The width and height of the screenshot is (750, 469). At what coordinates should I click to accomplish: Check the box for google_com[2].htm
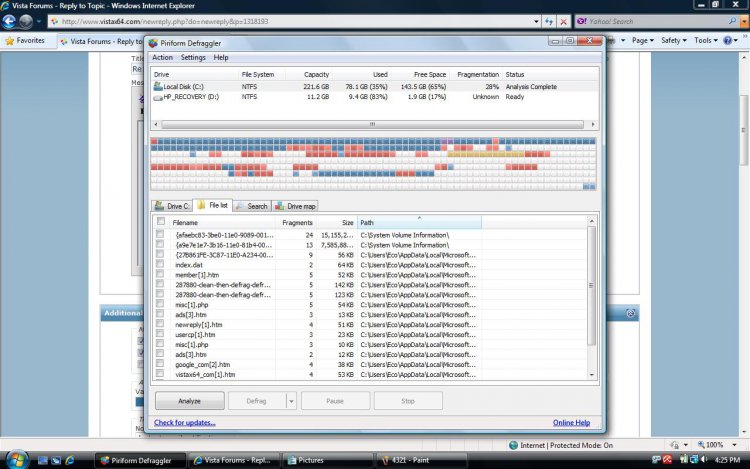160,363
